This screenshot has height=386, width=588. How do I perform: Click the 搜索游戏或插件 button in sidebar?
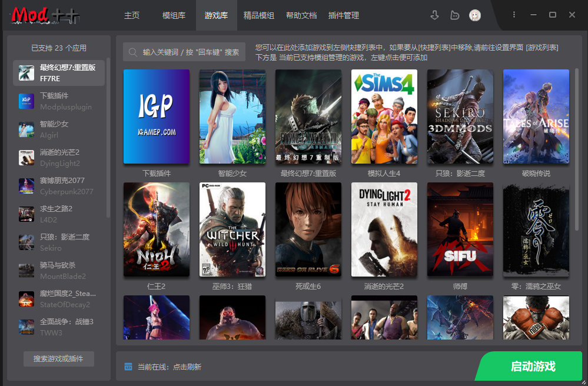click(58, 358)
